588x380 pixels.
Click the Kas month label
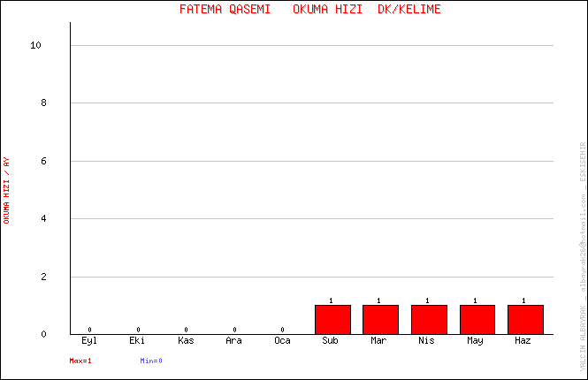[186, 340]
